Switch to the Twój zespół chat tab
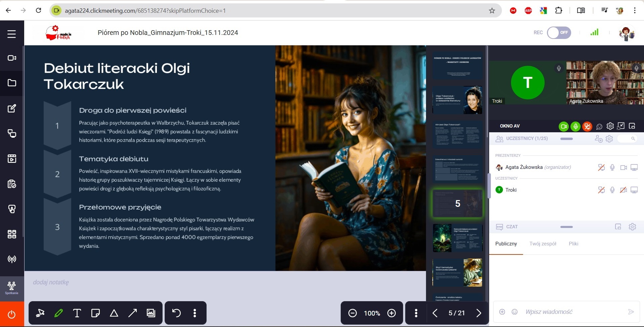The width and height of the screenshot is (644, 327). point(543,244)
